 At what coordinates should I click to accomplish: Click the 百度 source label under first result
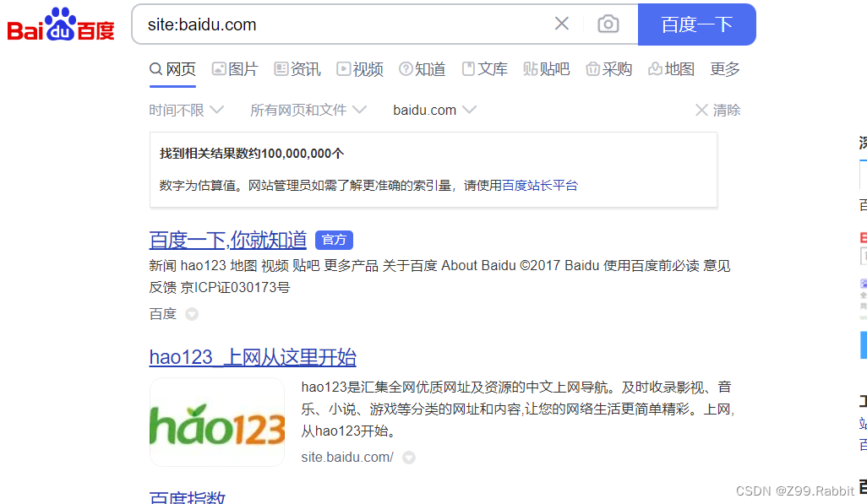click(163, 314)
